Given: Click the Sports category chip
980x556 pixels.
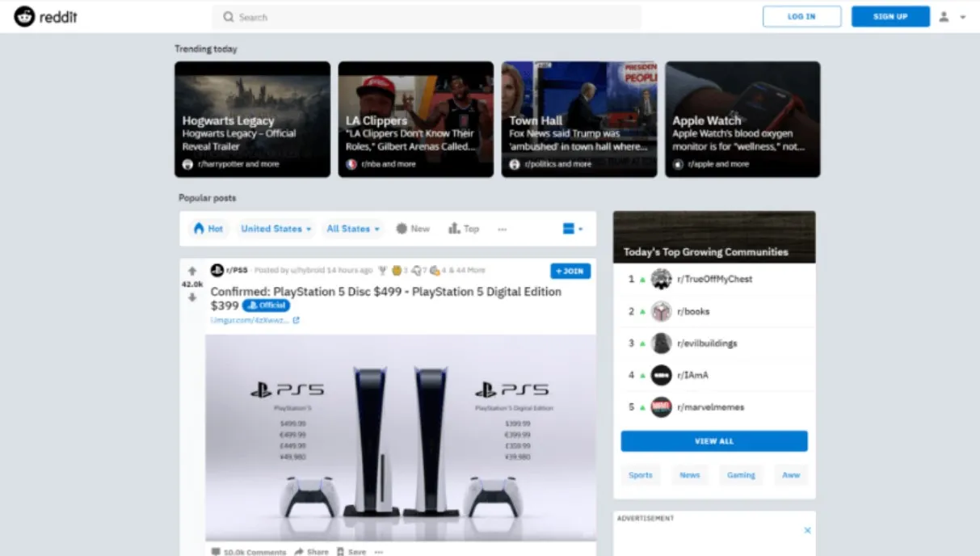Looking at the screenshot, I should coord(641,475).
